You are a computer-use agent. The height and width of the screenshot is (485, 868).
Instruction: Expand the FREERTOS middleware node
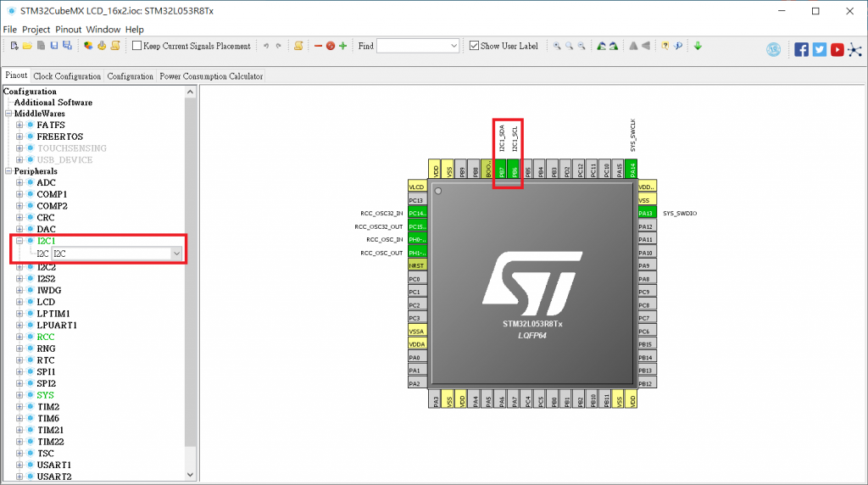tap(19, 137)
